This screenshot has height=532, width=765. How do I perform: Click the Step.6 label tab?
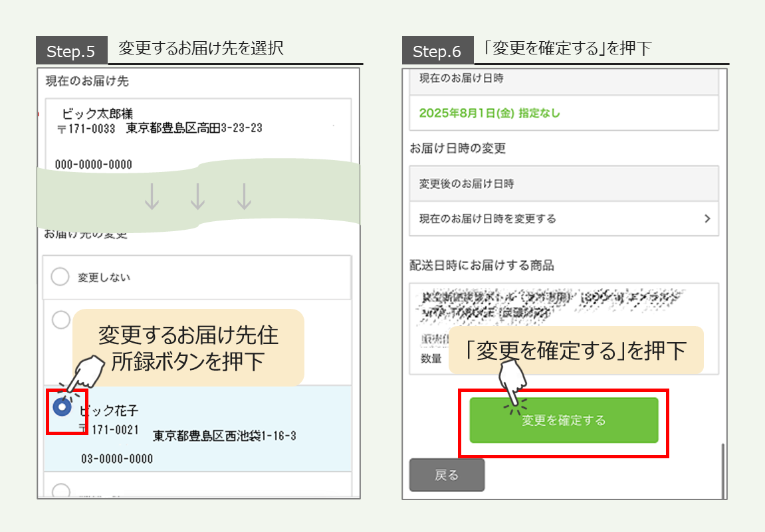click(437, 51)
